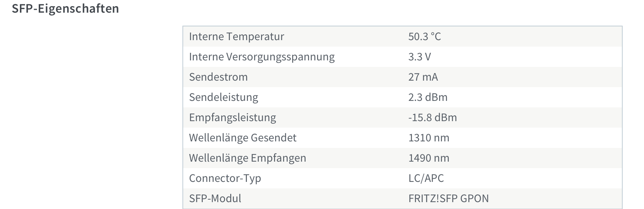Select the Connector-Typ label
The height and width of the screenshot is (209, 644).
tap(225, 178)
